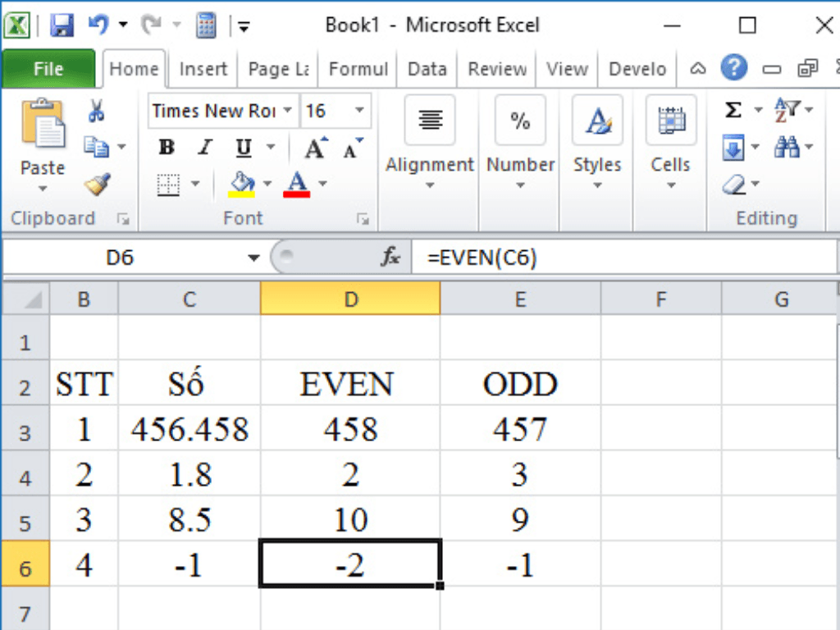Viewport: 840px width, 630px height.
Task: Toggle bold formatting
Action: pos(166,148)
